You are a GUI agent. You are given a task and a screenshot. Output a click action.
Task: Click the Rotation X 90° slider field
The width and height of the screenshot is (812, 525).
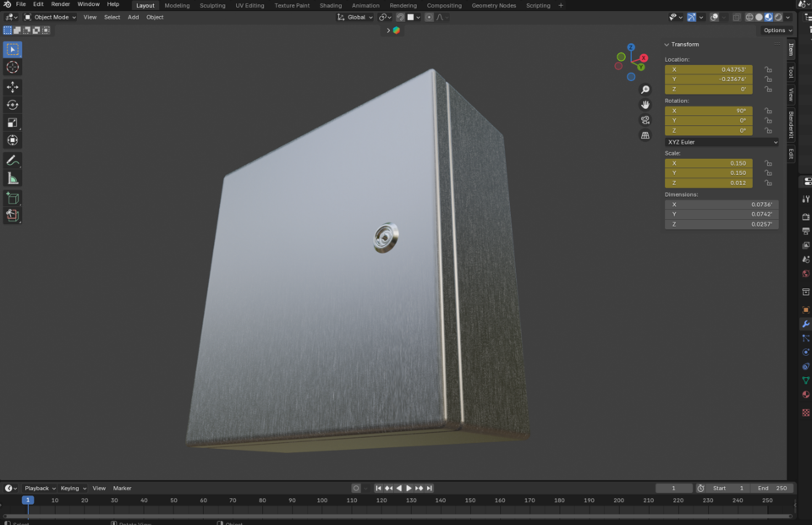pos(709,111)
